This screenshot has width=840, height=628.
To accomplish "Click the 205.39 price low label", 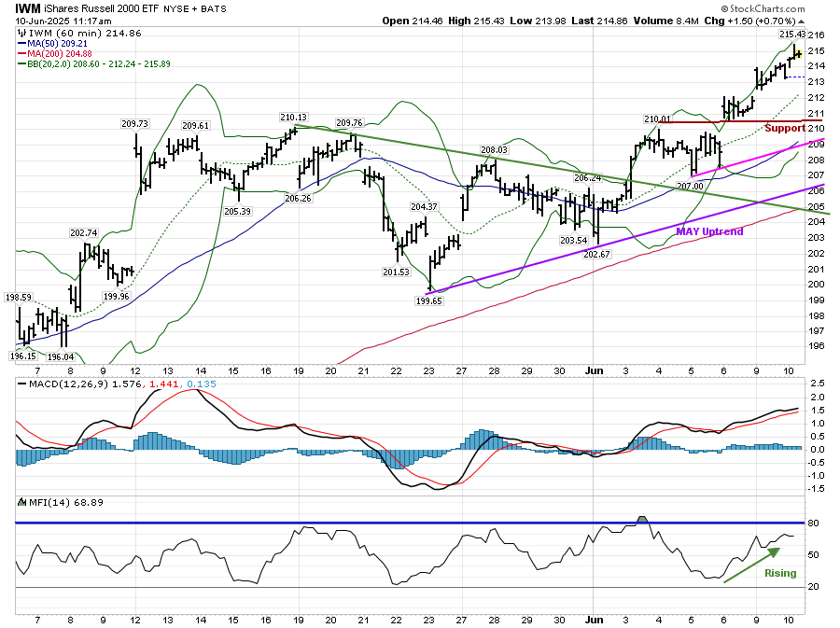I will click(x=237, y=212).
